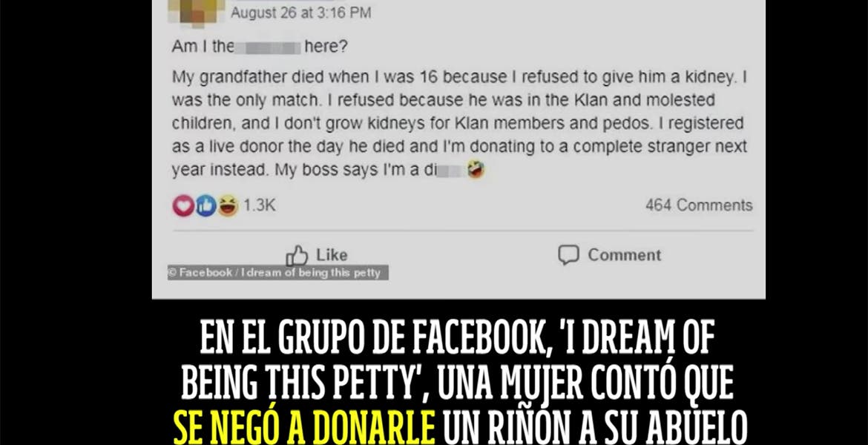Viewport: 868px width, 445px height.
Task: Click the blurred word in 'Am I the ... here?'
Action: coord(268,47)
